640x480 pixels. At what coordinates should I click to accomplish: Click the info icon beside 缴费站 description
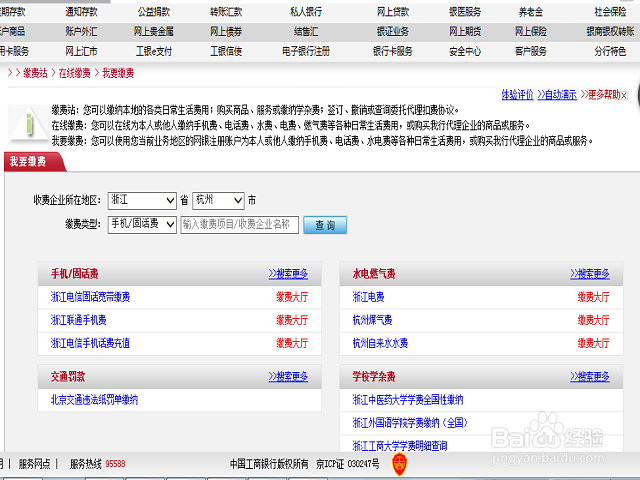[x=29, y=124]
